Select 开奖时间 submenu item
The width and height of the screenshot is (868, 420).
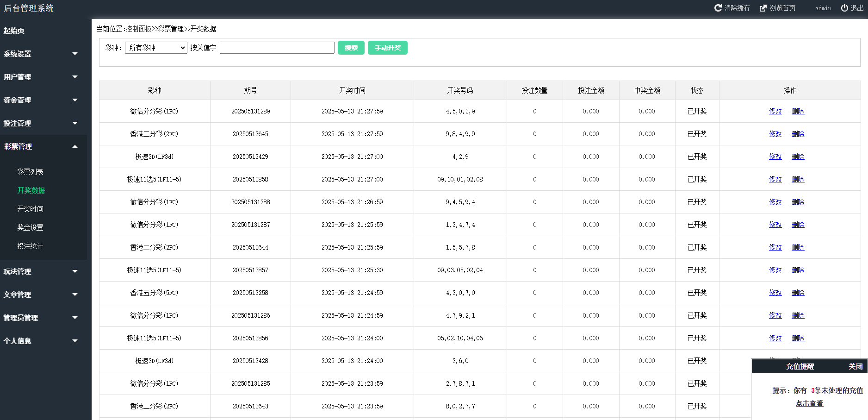(x=30, y=209)
